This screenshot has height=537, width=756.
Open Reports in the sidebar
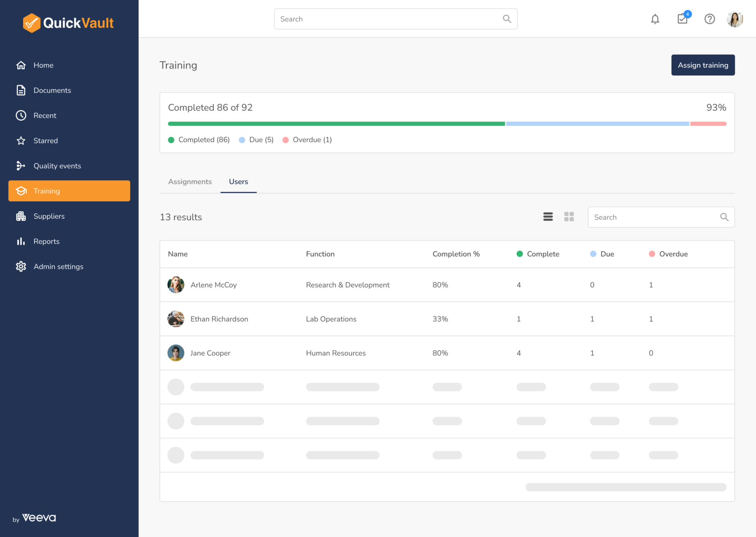[x=46, y=241]
